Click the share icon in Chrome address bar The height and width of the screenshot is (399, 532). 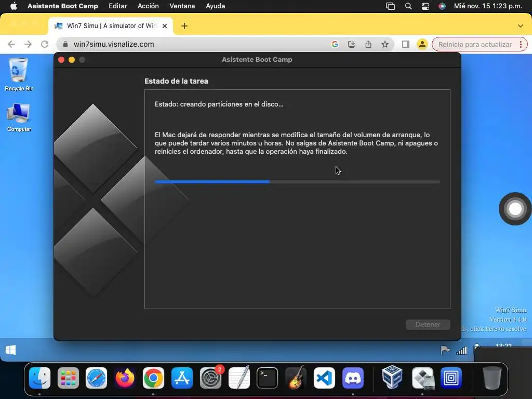pos(368,44)
